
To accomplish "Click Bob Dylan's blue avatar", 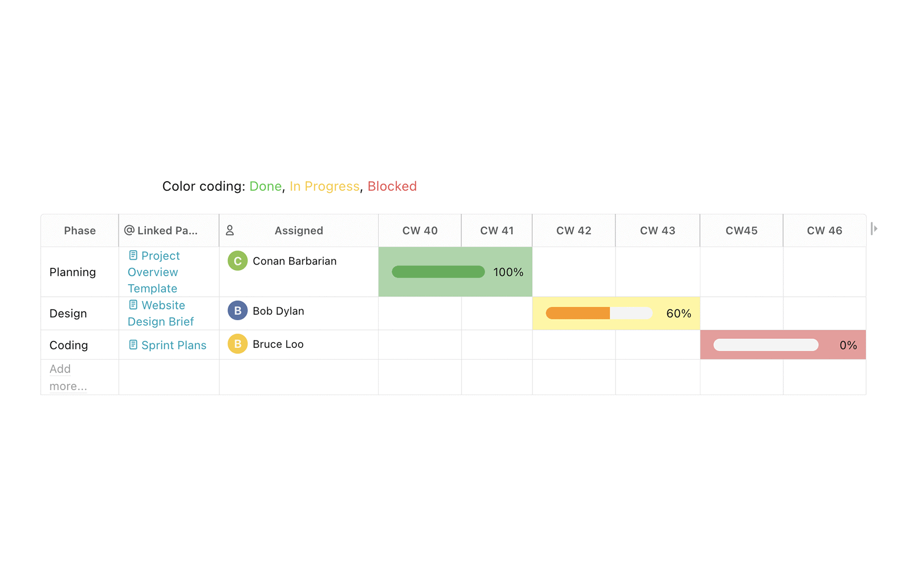I will [x=237, y=310].
